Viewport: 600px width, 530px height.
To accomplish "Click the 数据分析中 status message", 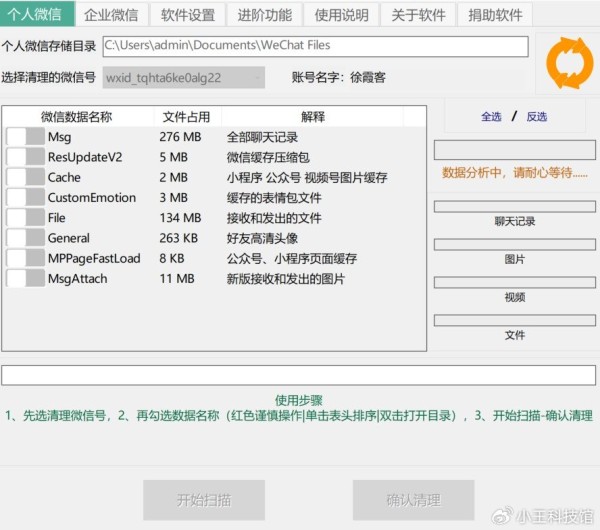I will coord(515,173).
